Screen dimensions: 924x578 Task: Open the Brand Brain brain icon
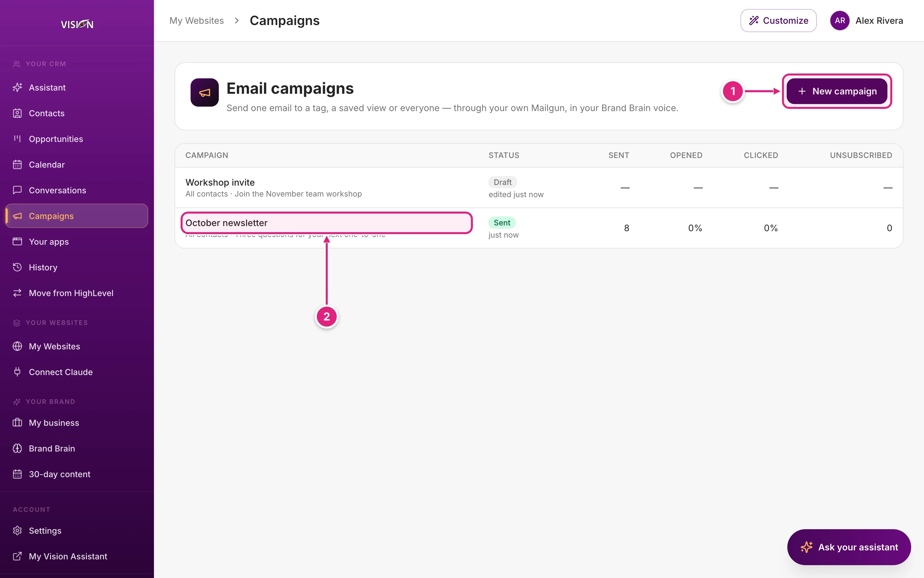click(x=17, y=448)
